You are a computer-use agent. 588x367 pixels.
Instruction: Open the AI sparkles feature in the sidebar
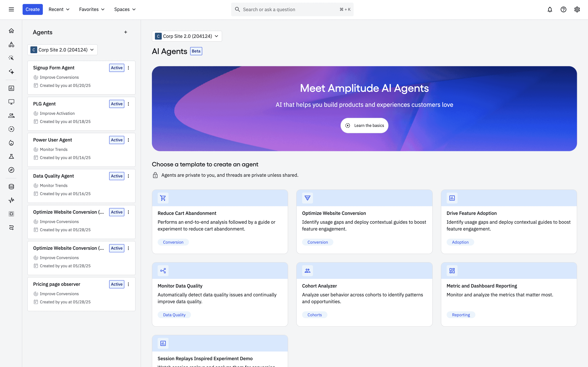click(11, 72)
